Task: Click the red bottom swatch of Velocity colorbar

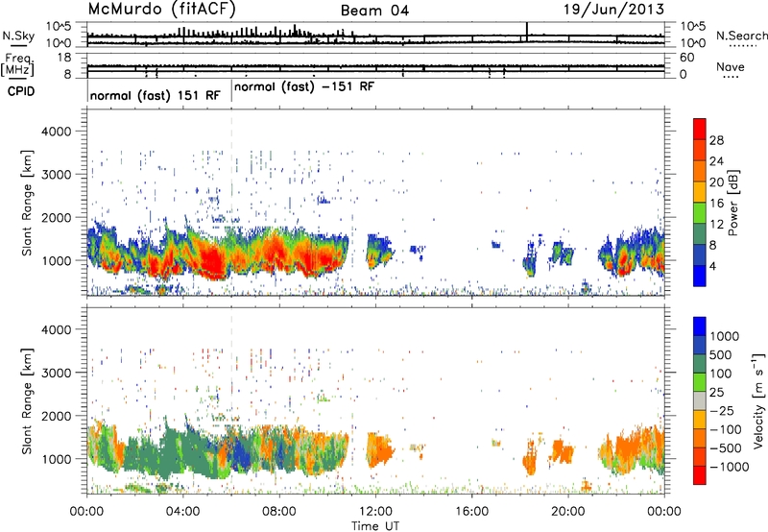Action: pyautogui.click(x=700, y=475)
